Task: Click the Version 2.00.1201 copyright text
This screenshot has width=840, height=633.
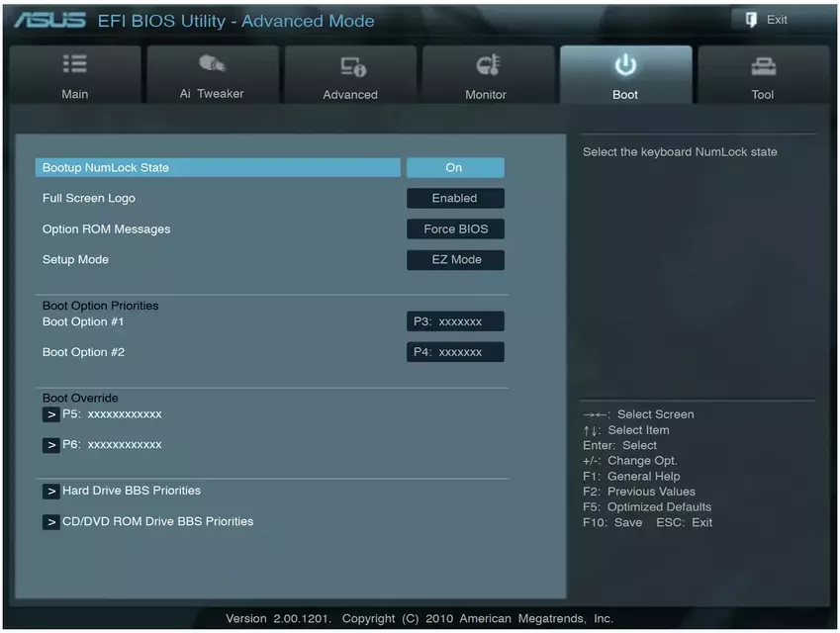Action: pyautogui.click(x=420, y=619)
